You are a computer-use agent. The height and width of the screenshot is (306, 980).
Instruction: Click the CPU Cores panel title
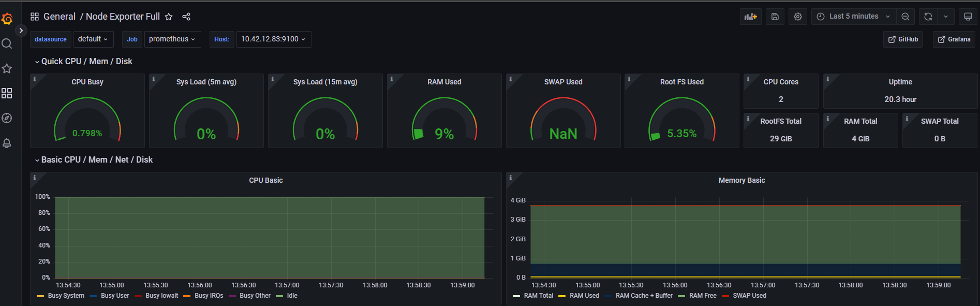coord(781,82)
